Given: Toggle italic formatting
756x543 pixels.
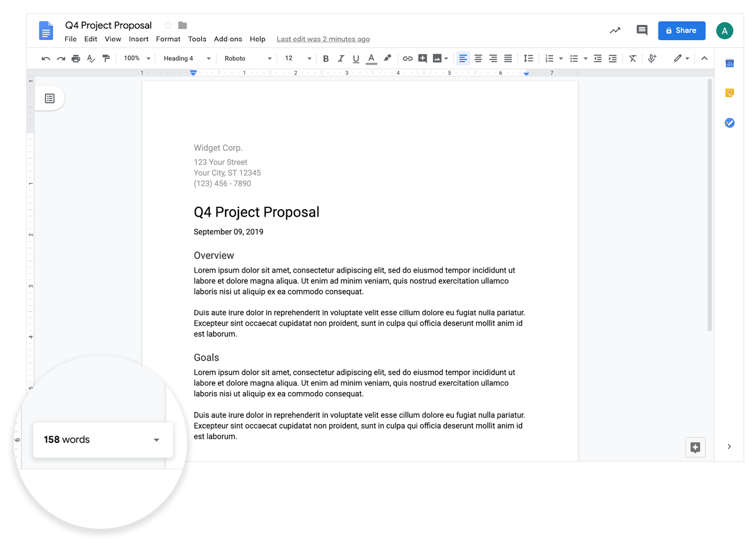Looking at the screenshot, I should (341, 58).
